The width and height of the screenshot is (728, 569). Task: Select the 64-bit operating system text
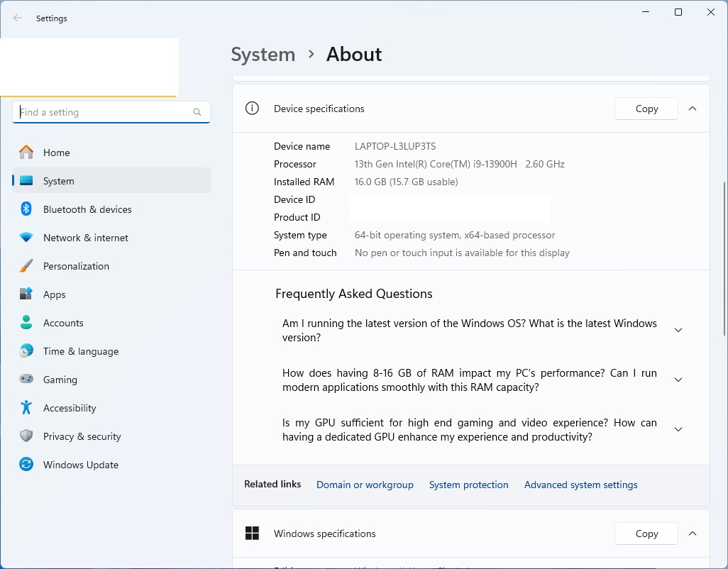tap(455, 235)
